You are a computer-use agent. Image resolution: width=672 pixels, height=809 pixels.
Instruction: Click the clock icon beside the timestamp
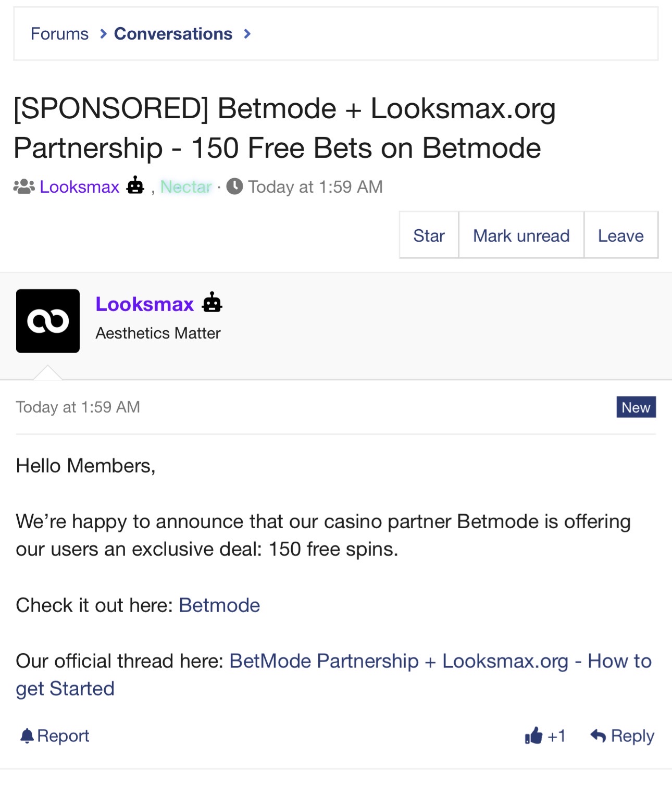(x=234, y=186)
